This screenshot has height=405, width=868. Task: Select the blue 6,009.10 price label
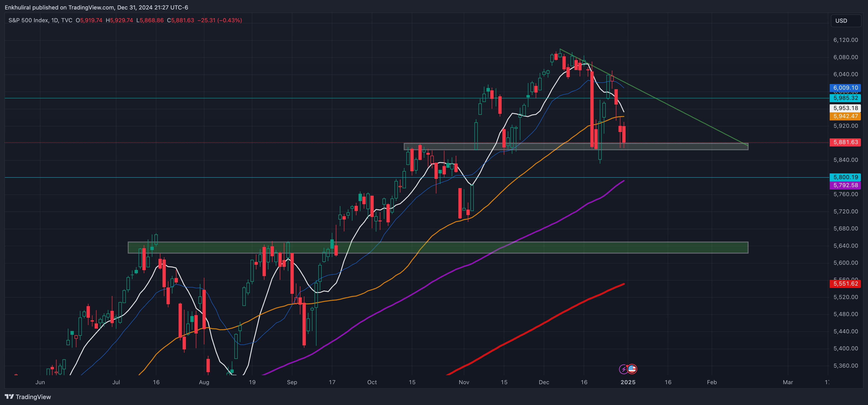click(x=845, y=88)
